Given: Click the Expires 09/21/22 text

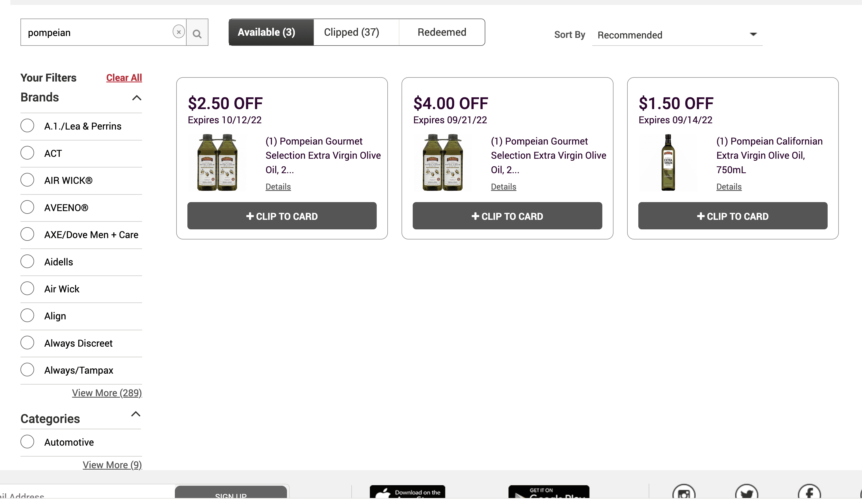Looking at the screenshot, I should (x=450, y=120).
